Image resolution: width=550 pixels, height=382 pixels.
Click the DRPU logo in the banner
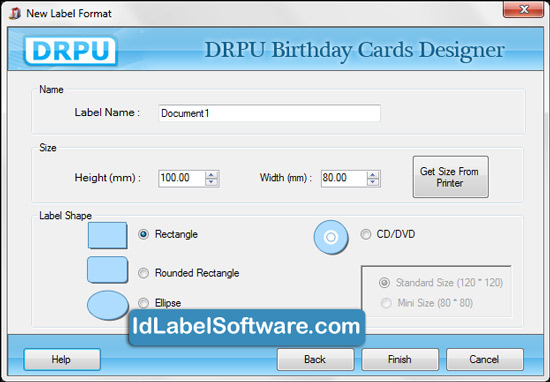point(71,51)
